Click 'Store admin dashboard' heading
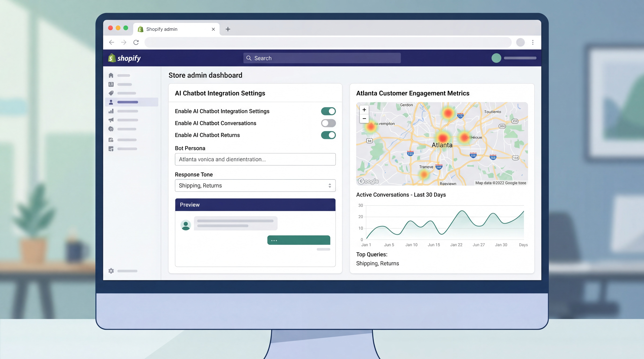This screenshot has height=359, width=644. coord(205,75)
